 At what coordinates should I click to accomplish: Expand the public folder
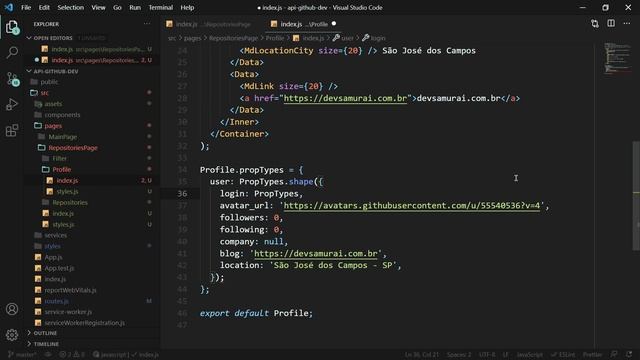click(44, 82)
